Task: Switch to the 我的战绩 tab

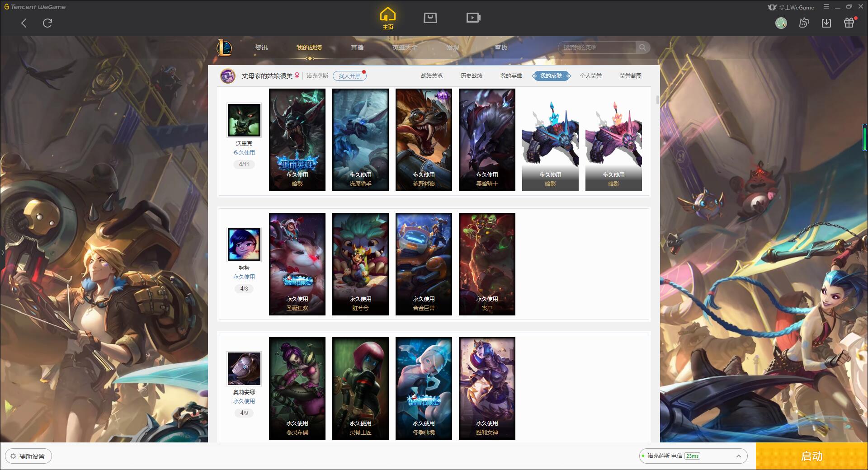Action: tap(309, 47)
